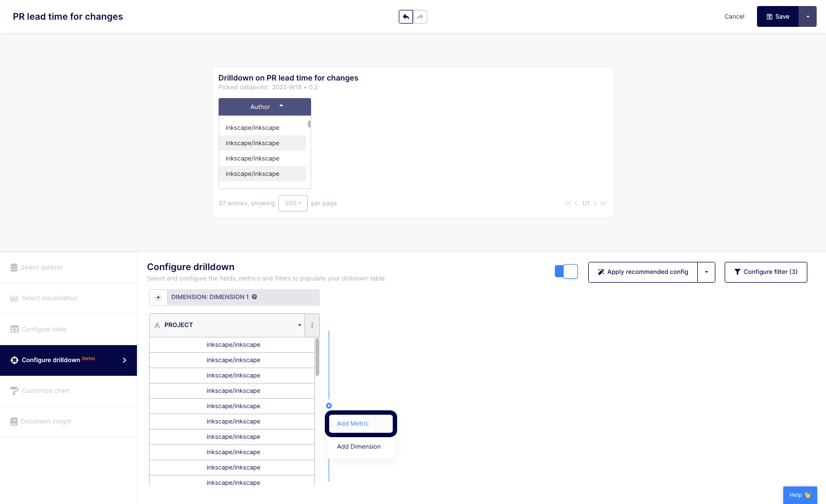The width and height of the screenshot is (826, 504).
Task: Click the blue plus add-column icon
Action: tap(329, 406)
